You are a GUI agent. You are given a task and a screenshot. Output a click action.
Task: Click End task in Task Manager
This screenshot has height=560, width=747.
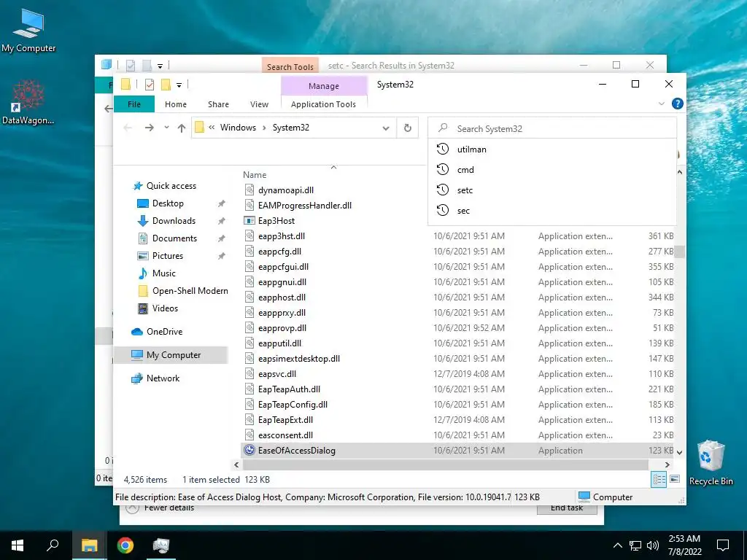[567, 510]
